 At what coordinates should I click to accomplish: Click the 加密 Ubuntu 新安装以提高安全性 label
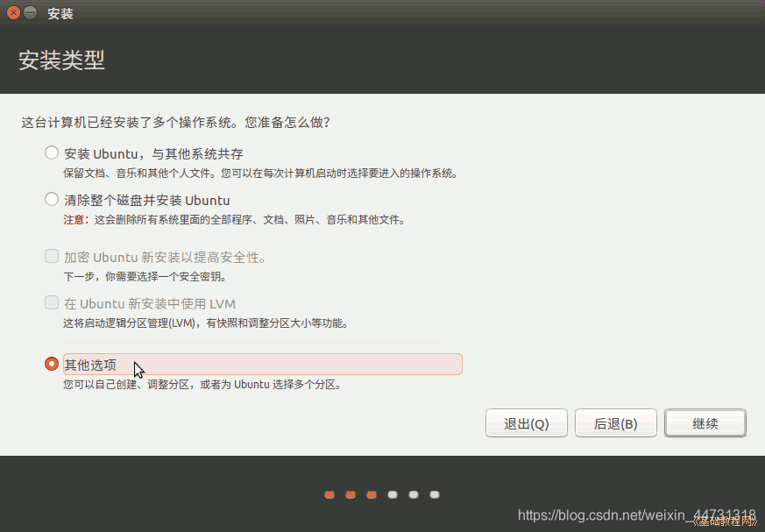tap(165, 257)
